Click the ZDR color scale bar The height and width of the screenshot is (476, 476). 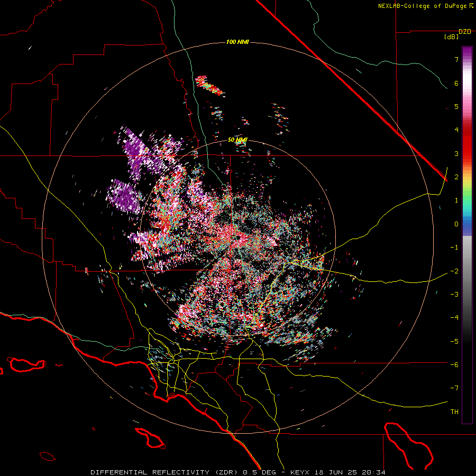click(x=467, y=235)
